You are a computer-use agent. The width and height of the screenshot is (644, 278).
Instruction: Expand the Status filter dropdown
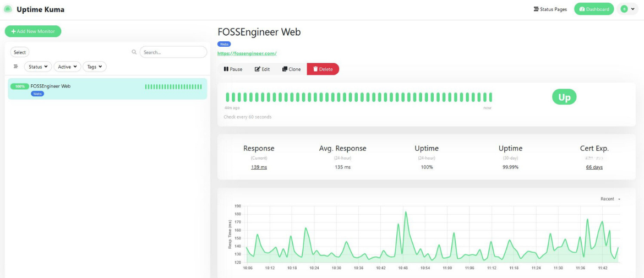(x=38, y=67)
